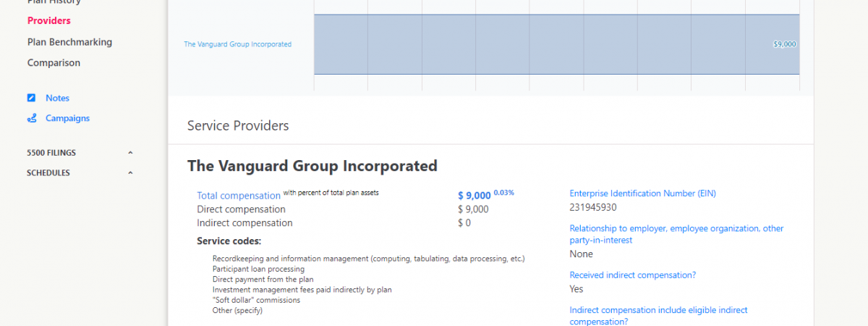Collapse the Schedules section chevron
This screenshot has height=326, width=868.
click(x=130, y=173)
